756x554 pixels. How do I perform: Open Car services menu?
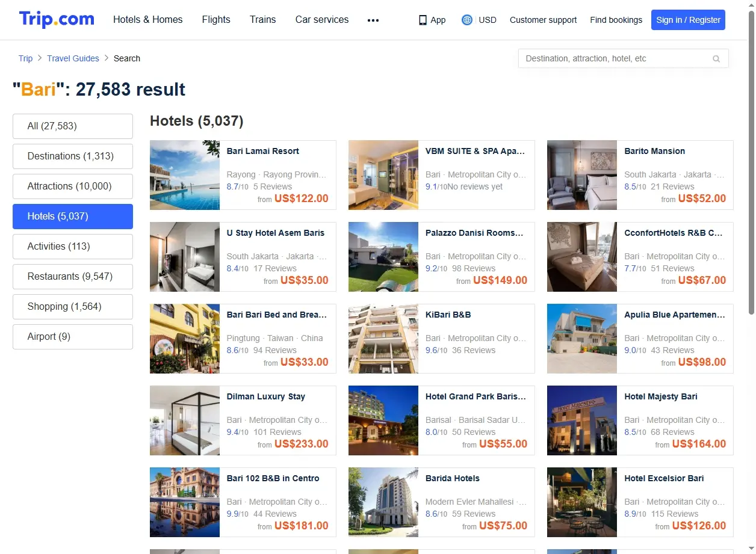pos(322,19)
